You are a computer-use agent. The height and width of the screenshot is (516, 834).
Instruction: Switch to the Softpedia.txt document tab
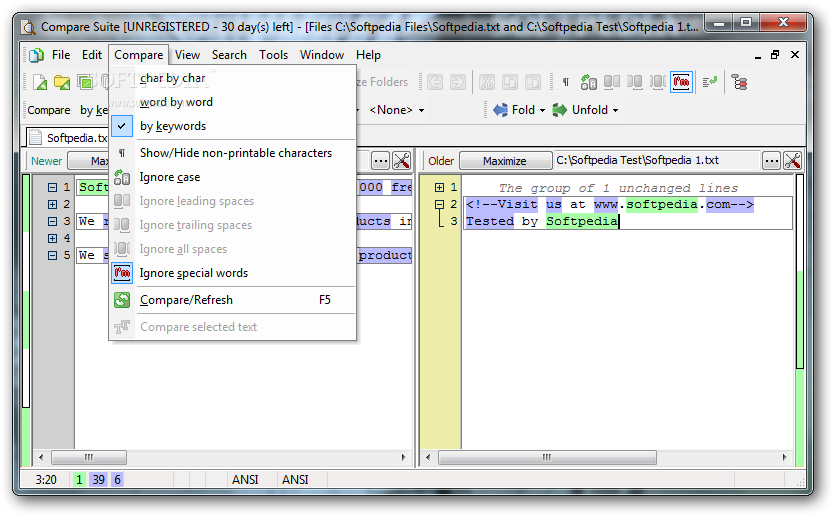pos(68,138)
